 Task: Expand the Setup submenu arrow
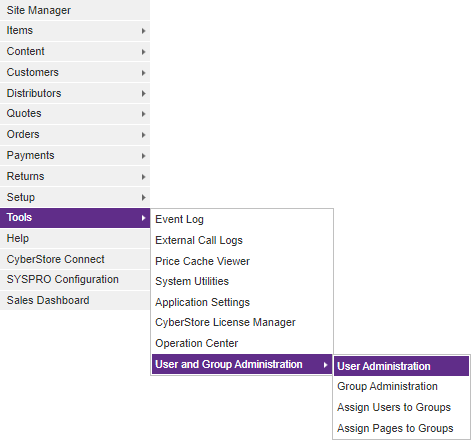coord(143,198)
